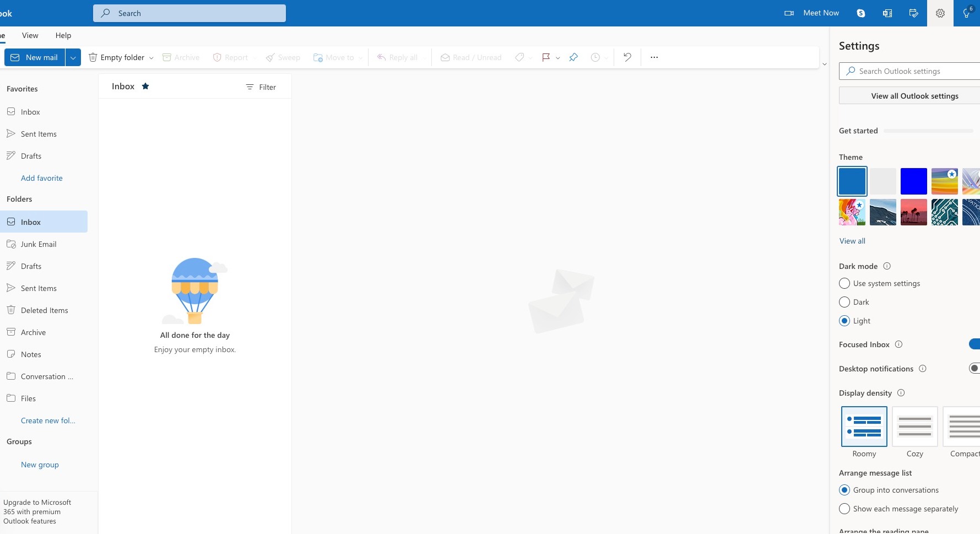Click the Focused Inbox info icon

(898, 344)
